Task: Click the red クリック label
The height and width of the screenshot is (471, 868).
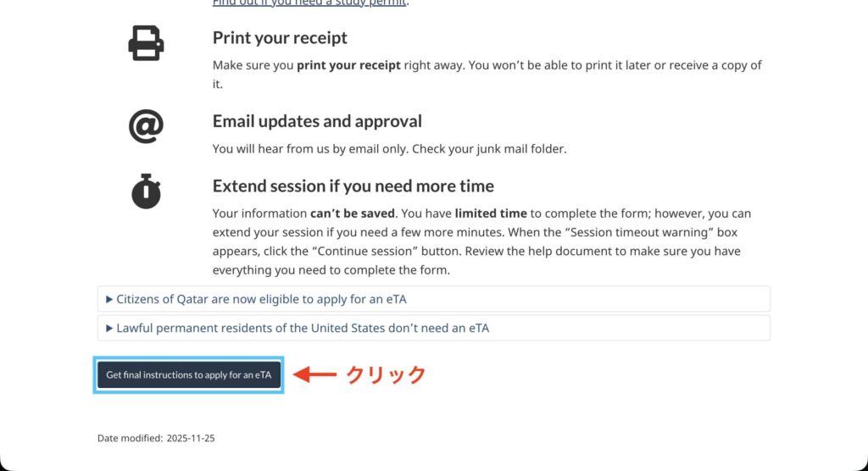Action: pyautogui.click(x=386, y=374)
